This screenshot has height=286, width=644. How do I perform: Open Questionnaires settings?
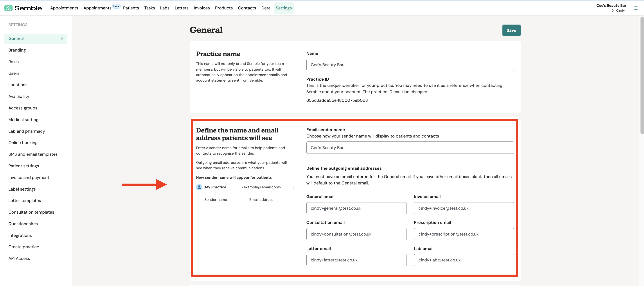pos(23,224)
